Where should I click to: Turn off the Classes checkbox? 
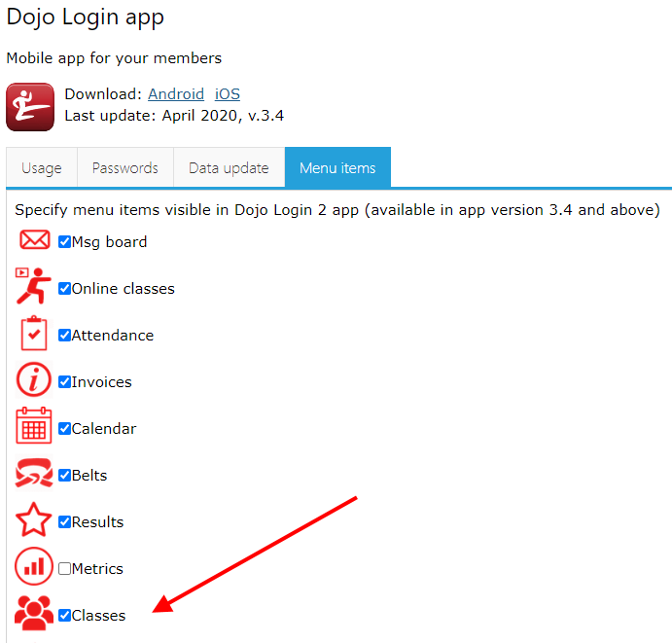pos(65,615)
